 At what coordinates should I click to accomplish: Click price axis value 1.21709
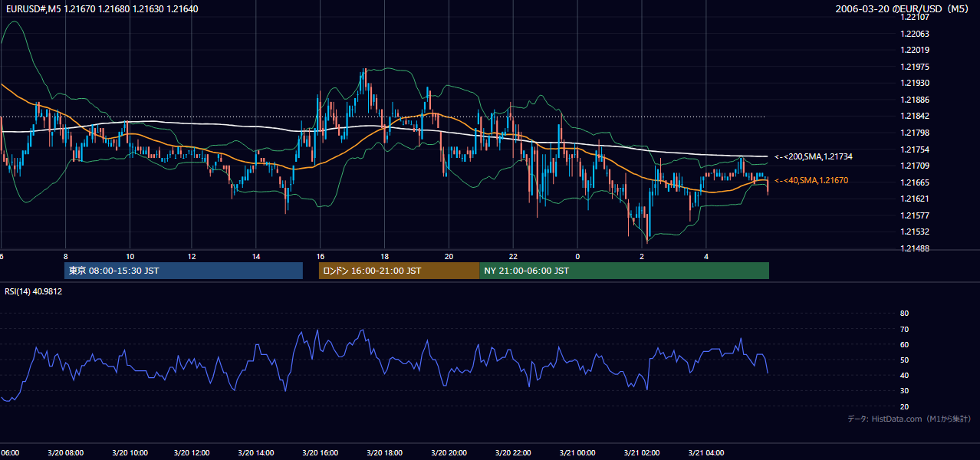(x=913, y=166)
